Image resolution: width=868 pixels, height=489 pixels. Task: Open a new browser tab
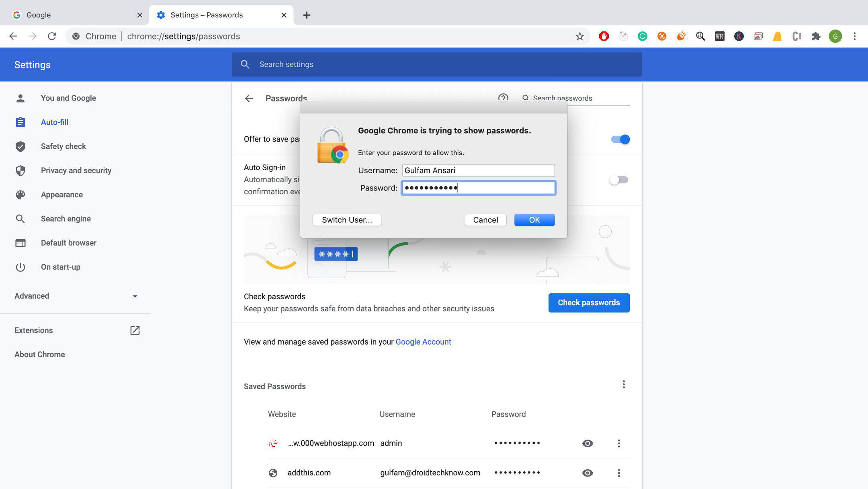[x=307, y=15]
